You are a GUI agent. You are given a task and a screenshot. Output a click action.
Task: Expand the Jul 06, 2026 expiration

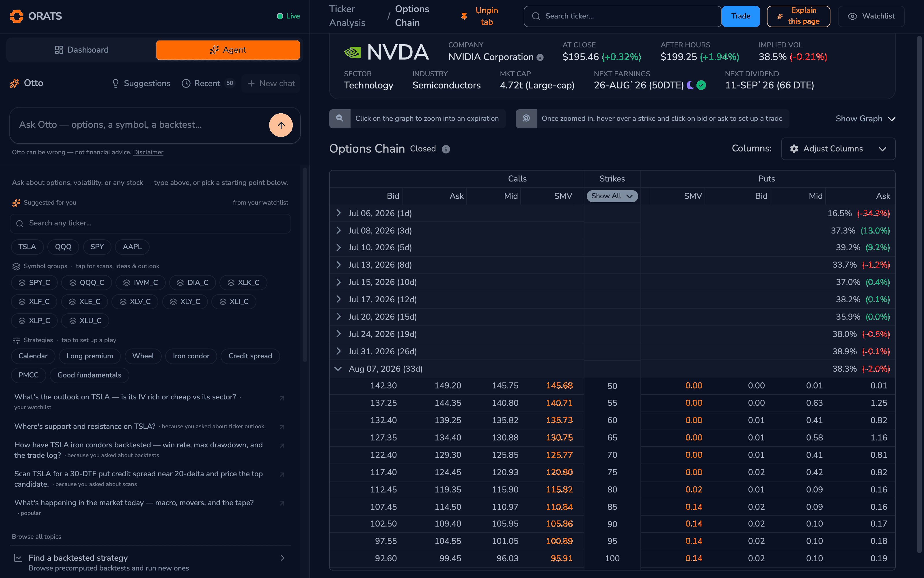[x=338, y=213]
